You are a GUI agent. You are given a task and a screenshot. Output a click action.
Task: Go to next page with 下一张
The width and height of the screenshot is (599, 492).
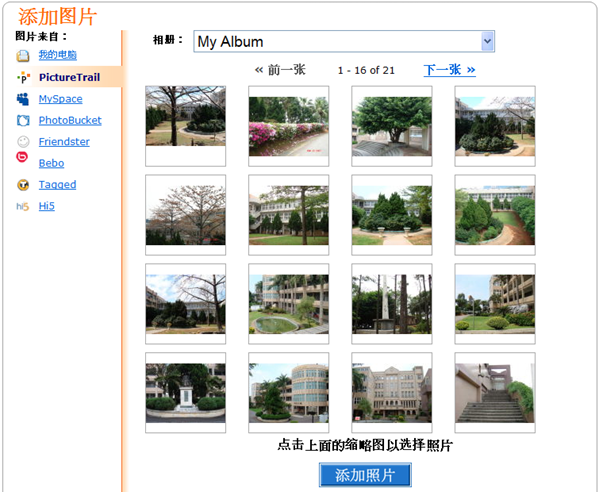pos(449,70)
